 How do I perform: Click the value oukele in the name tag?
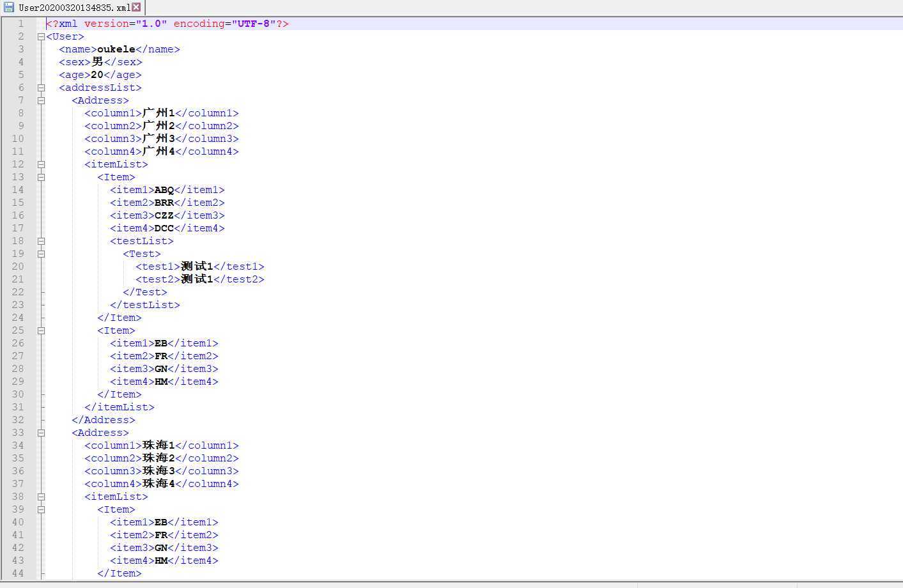pyautogui.click(x=116, y=49)
